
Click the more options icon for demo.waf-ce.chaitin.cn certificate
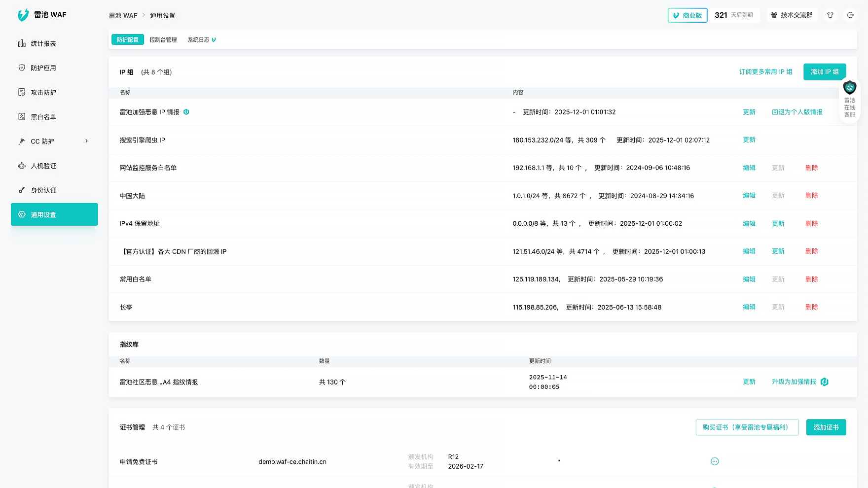715,461
